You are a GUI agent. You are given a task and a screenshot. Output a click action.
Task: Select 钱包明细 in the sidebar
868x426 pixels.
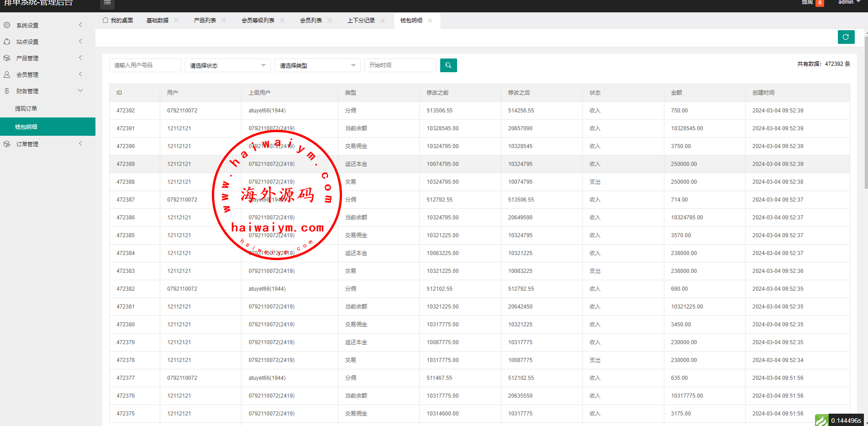[26, 127]
